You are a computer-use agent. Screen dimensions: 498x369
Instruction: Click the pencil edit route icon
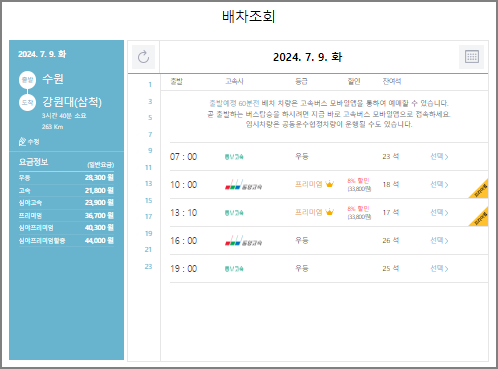click(x=22, y=142)
